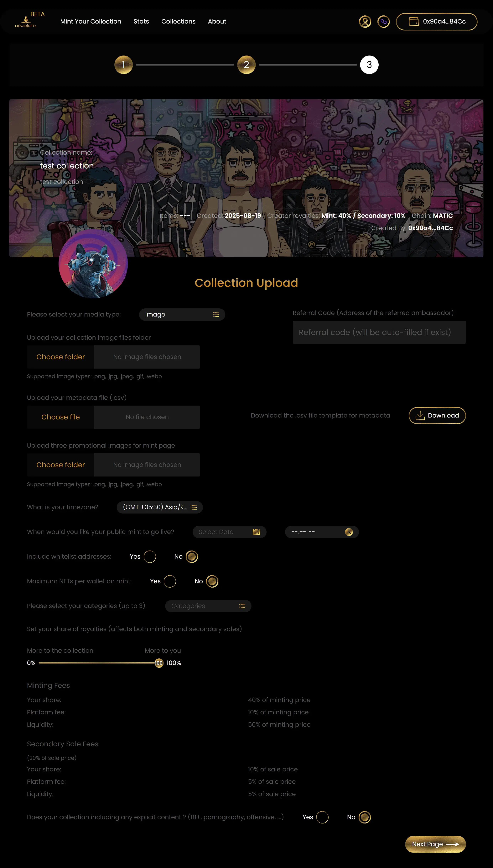This screenshot has width=493, height=868.
Task: Open the calendar icon in Select Date
Action: 256,532
